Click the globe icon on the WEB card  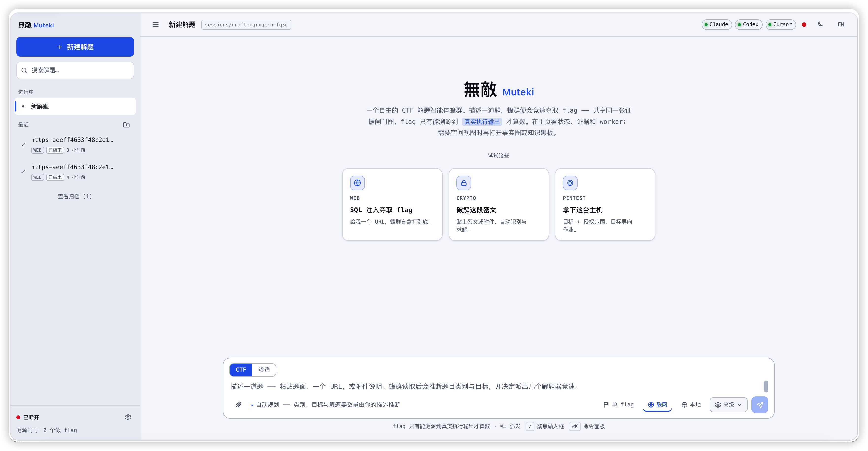pos(357,183)
